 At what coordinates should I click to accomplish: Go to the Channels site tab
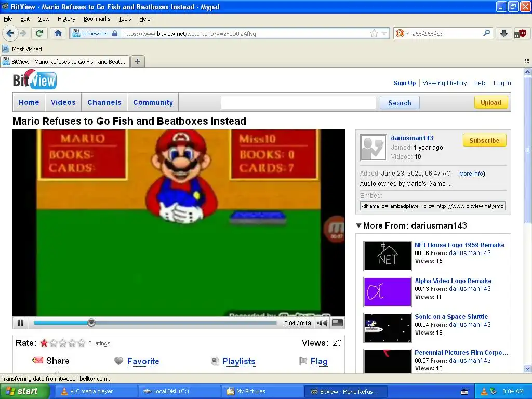104,102
